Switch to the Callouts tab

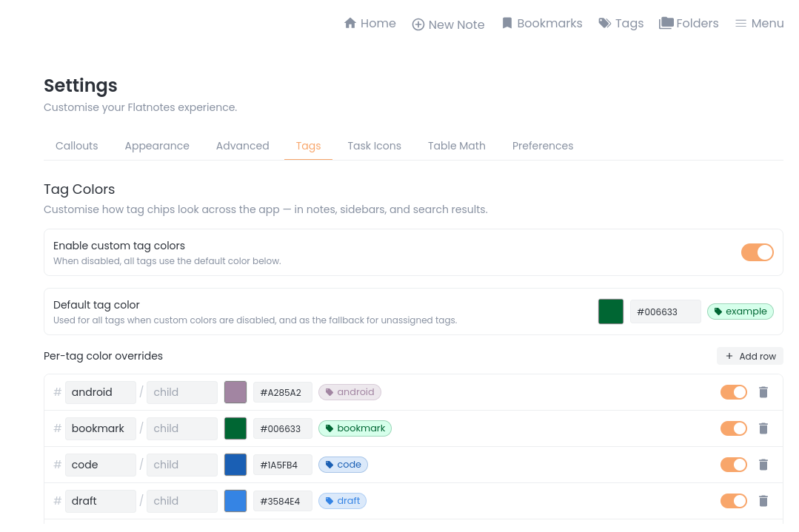(76, 146)
